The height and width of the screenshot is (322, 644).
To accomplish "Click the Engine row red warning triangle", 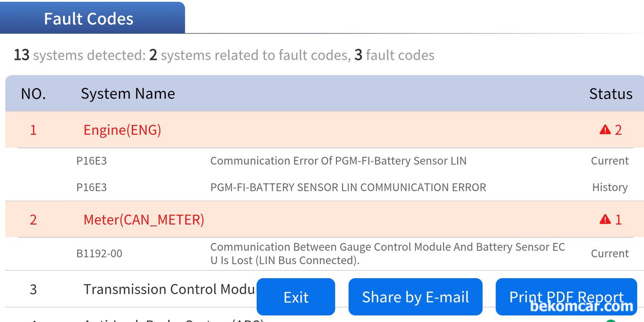I will click(605, 130).
